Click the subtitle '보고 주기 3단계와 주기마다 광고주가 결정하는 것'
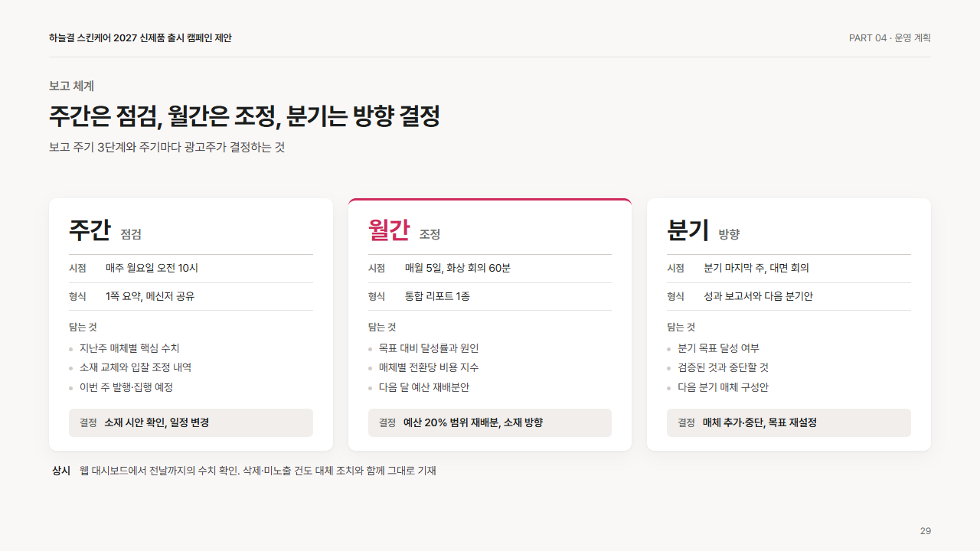Screen dimensions: 980x551 [x=167, y=147]
